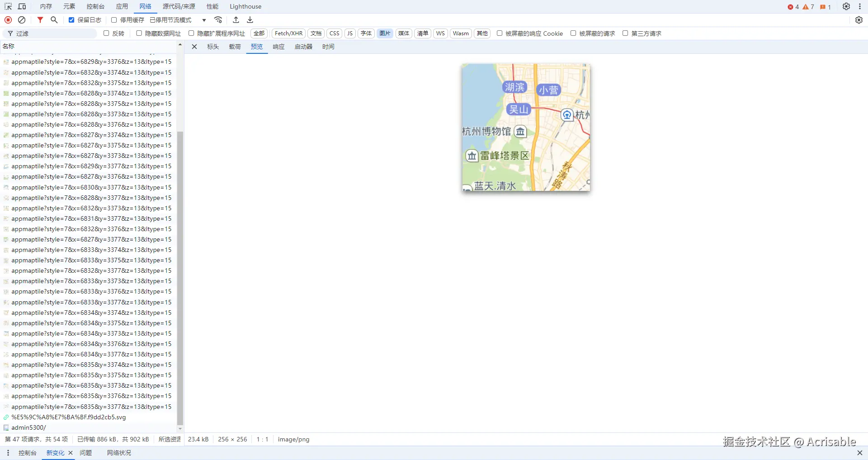Filter requests by 全部
The height and width of the screenshot is (460, 868).
click(259, 33)
